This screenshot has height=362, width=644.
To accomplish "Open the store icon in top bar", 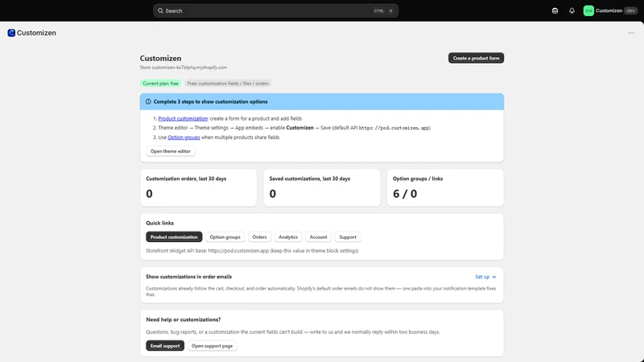I will [555, 10].
